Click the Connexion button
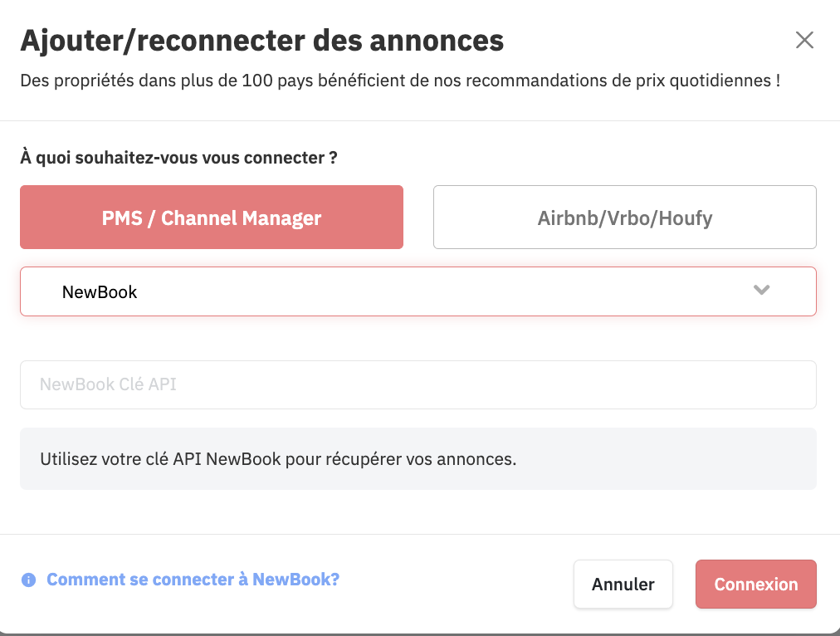The width and height of the screenshot is (840, 636). coord(756,584)
